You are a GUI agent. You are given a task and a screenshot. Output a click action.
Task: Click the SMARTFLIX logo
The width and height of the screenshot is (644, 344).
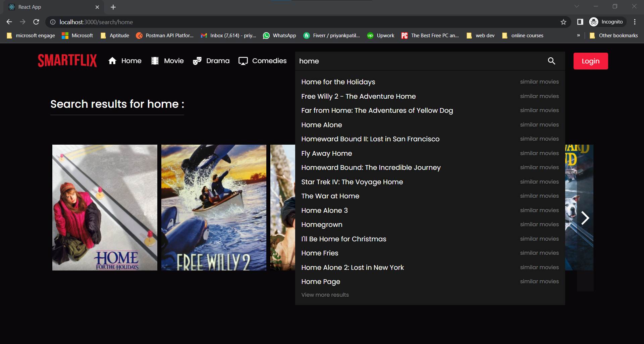67,61
